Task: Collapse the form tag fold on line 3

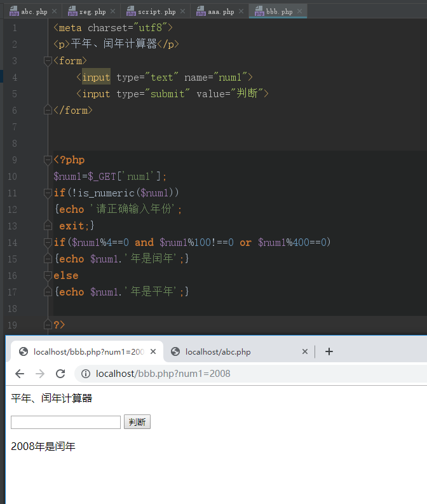Action: pos(48,60)
